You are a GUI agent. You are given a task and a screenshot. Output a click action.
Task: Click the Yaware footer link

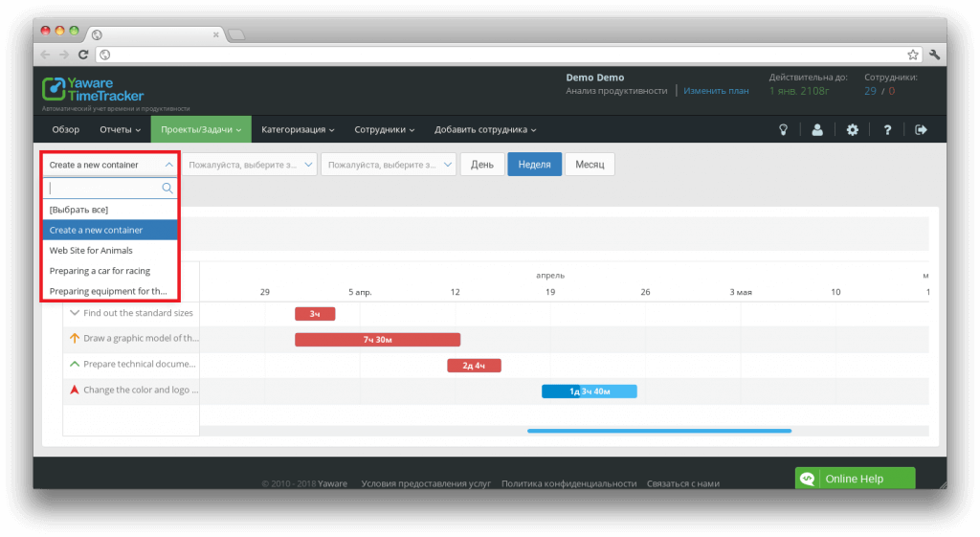pyautogui.click(x=332, y=483)
